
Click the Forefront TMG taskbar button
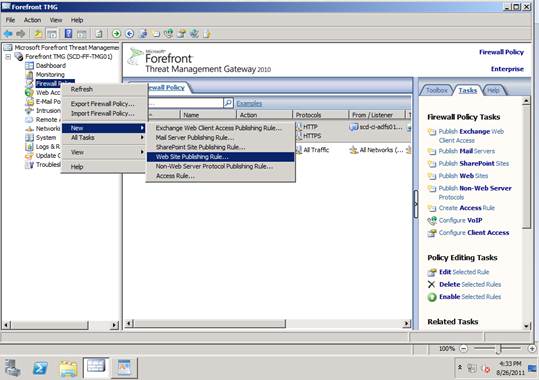(x=96, y=367)
